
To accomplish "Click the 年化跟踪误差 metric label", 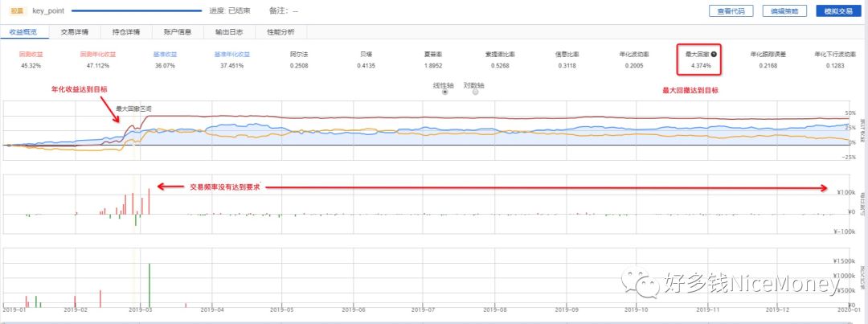I will 768,55.
